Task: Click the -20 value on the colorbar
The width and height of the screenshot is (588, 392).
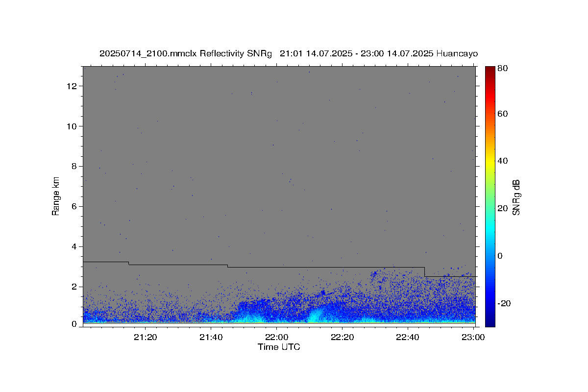Action: pos(504,304)
